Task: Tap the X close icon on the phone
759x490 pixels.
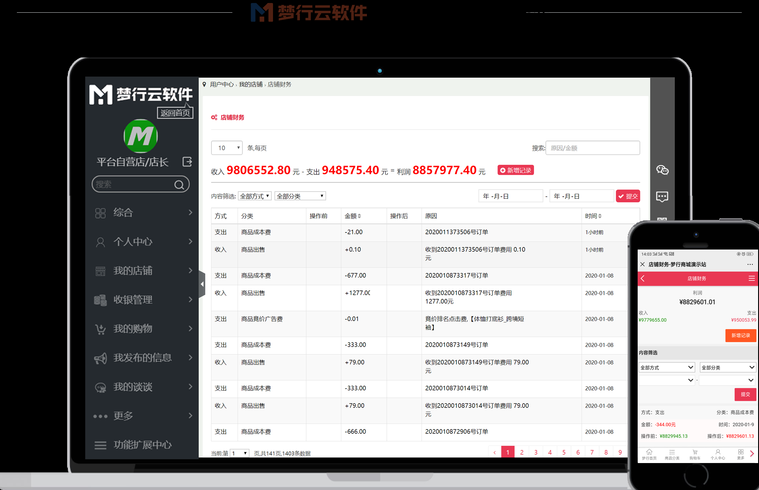Action: click(x=642, y=264)
